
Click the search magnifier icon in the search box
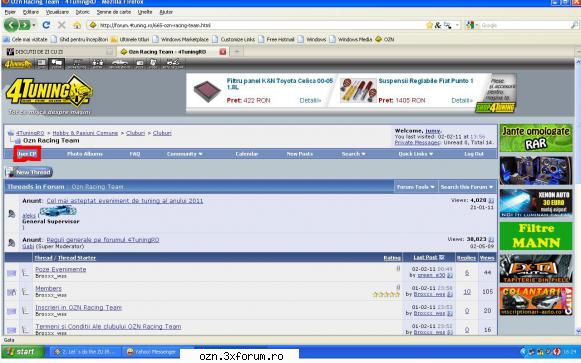click(574, 25)
